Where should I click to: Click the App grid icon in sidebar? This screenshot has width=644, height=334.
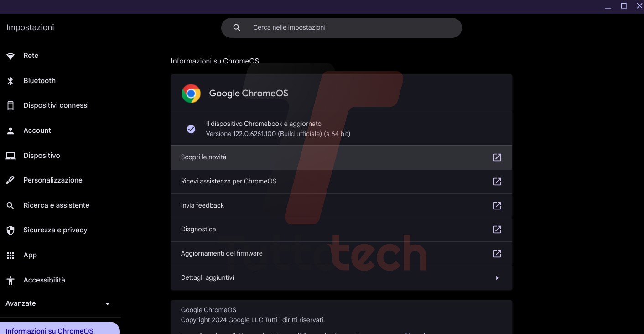click(10, 255)
